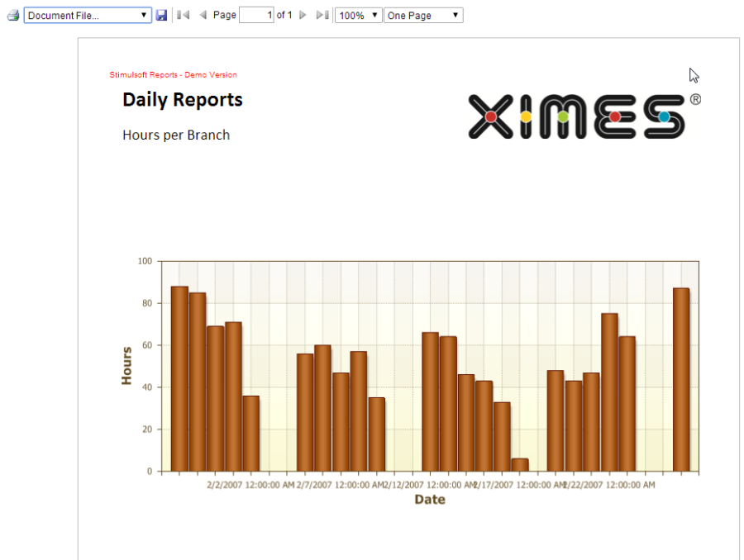Image resolution: width=744 pixels, height=560 pixels.
Task: Click the 'Hours' vertical axis title
Action: 126,366
